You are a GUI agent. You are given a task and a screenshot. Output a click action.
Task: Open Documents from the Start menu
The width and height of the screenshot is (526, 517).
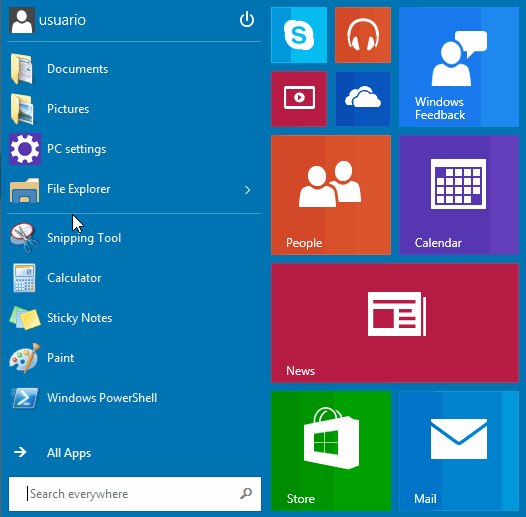point(134,69)
